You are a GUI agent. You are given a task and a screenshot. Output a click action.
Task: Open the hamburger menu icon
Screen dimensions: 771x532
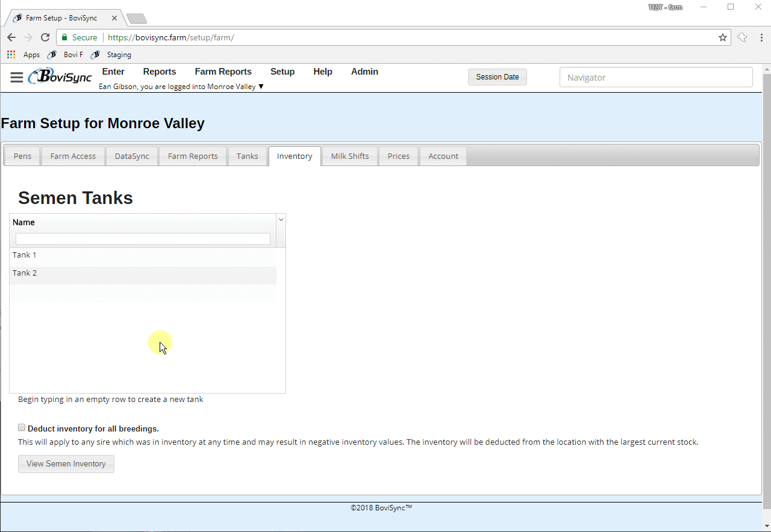pos(17,78)
